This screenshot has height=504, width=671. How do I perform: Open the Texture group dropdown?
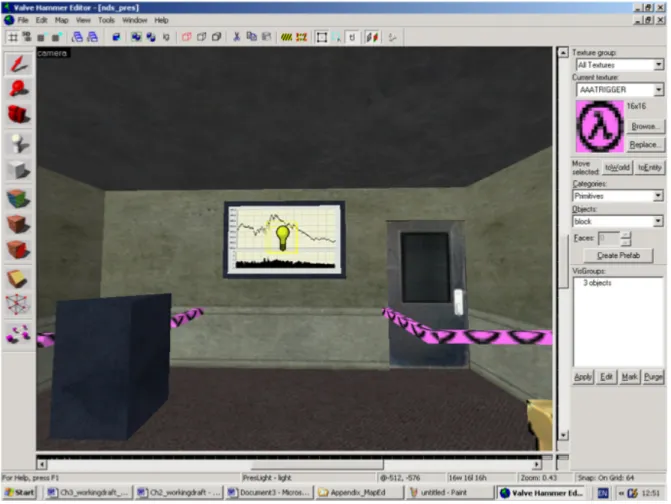pos(659,65)
